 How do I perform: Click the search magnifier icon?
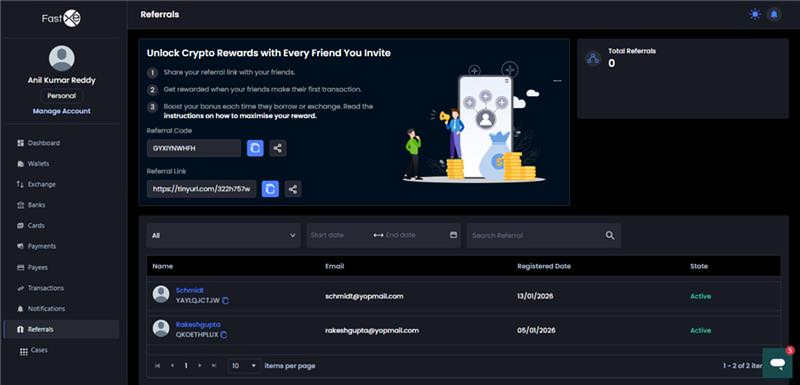[x=610, y=236]
